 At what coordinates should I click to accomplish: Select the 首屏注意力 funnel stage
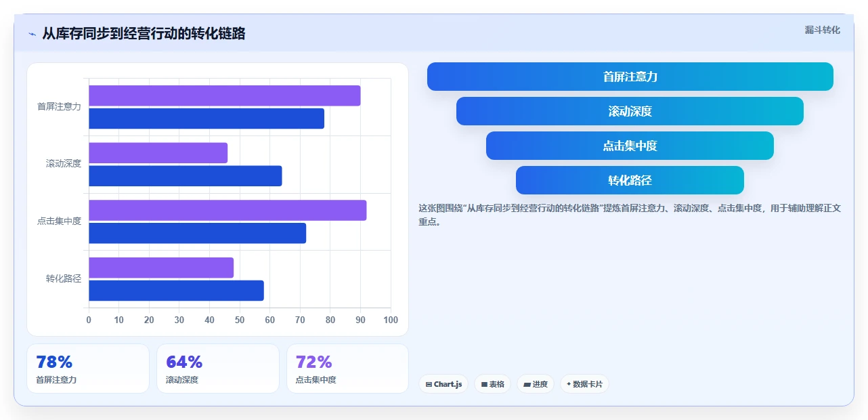coord(630,77)
